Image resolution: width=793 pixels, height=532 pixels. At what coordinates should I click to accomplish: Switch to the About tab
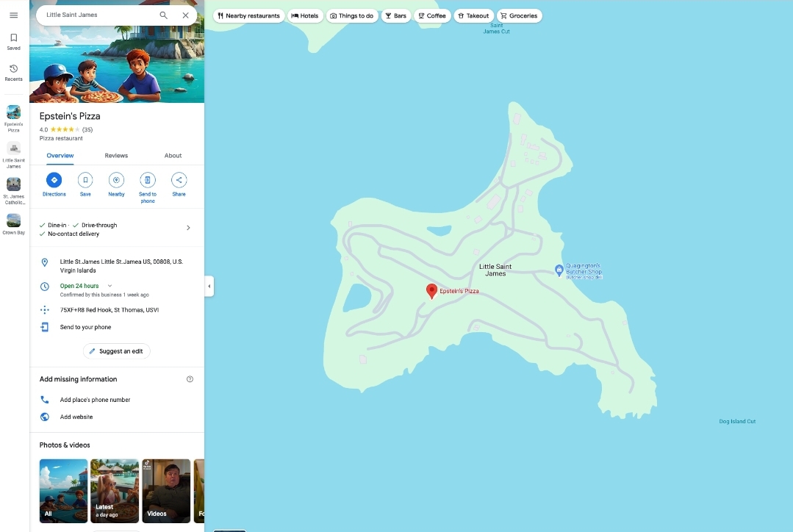[x=173, y=156]
